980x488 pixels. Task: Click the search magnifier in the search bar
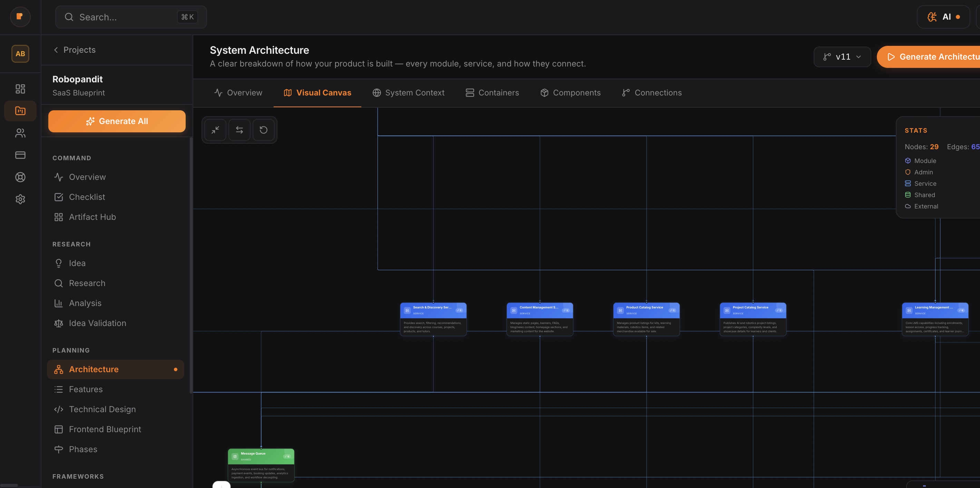(x=69, y=17)
